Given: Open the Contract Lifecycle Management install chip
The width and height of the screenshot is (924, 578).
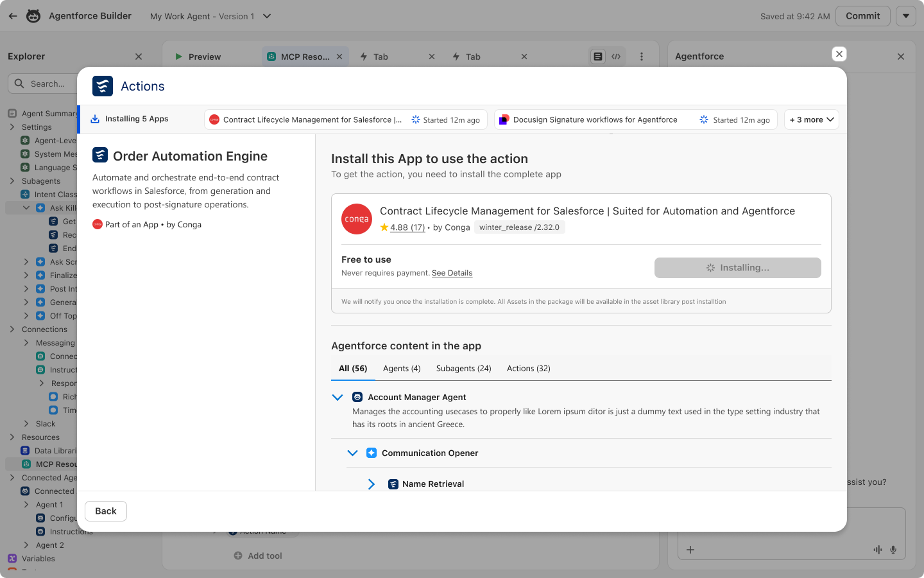Looking at the screenshot, I should (346, 119).
